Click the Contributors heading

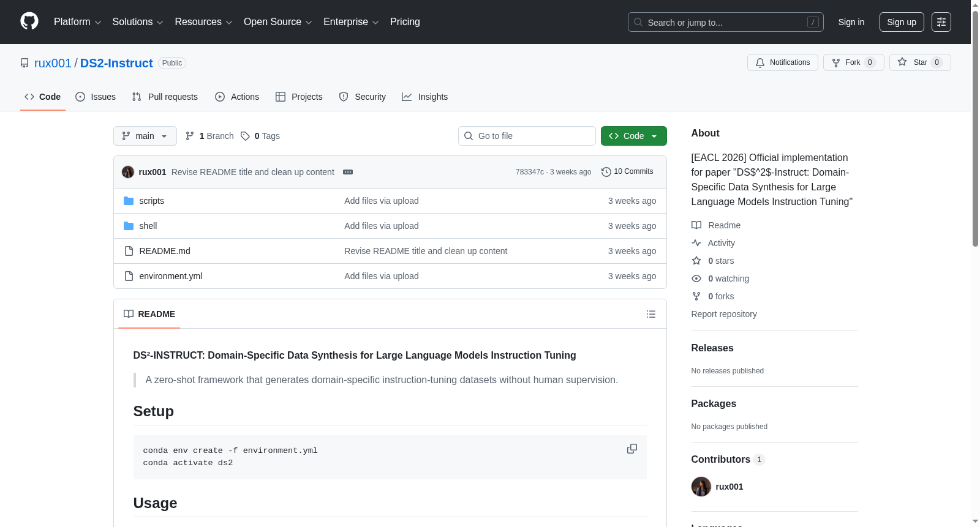(x=721, y=459)
